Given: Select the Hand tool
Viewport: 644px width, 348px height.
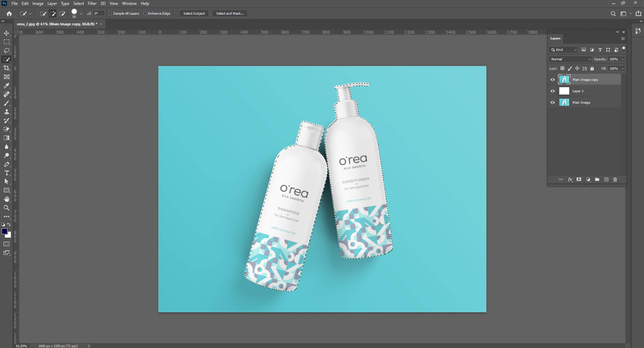Looking at the screenshot, I should [x=6, y=199].
